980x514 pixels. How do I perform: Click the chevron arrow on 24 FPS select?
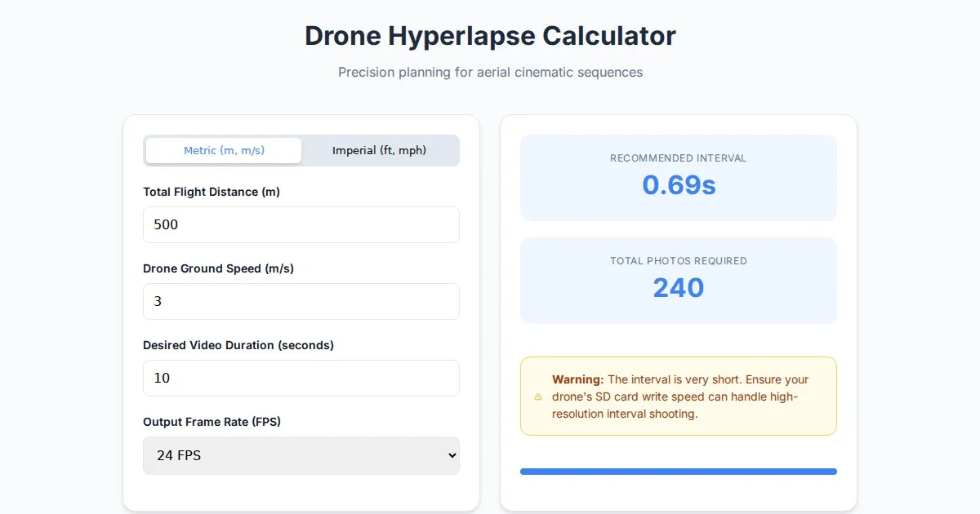[452, 455]
